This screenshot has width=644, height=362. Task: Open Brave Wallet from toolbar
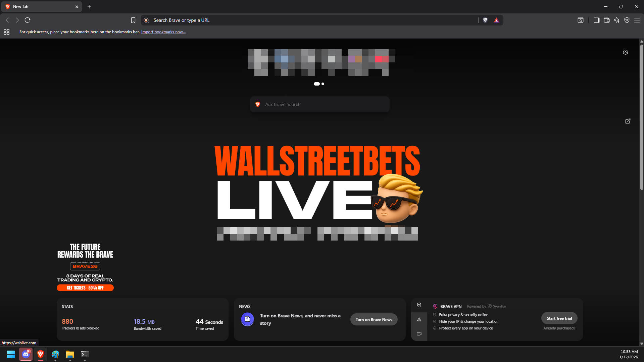[x=606, y=20]
